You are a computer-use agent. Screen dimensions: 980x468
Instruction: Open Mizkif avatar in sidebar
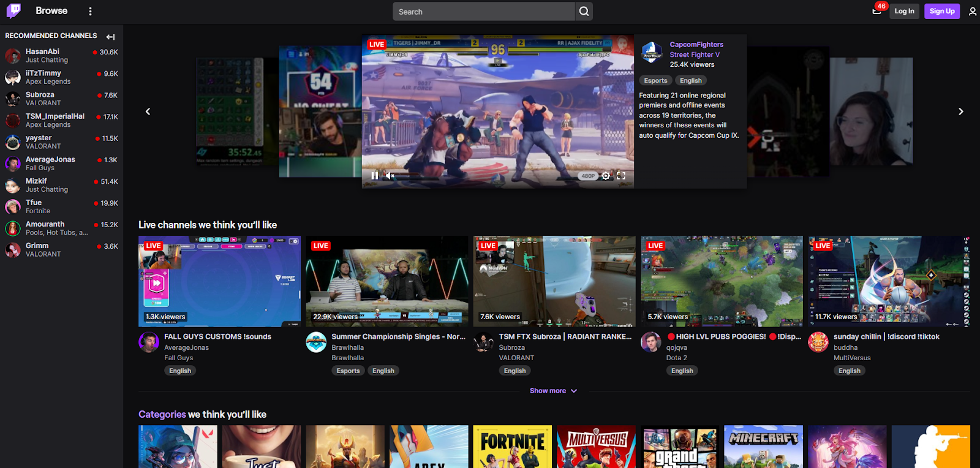tap(13, 185)
